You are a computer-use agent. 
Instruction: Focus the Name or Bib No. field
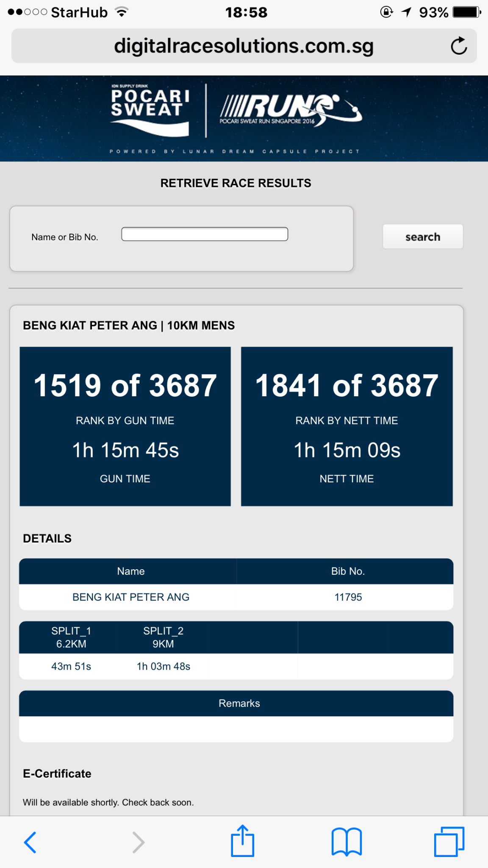pyautogui.click(x=205, y=234)
